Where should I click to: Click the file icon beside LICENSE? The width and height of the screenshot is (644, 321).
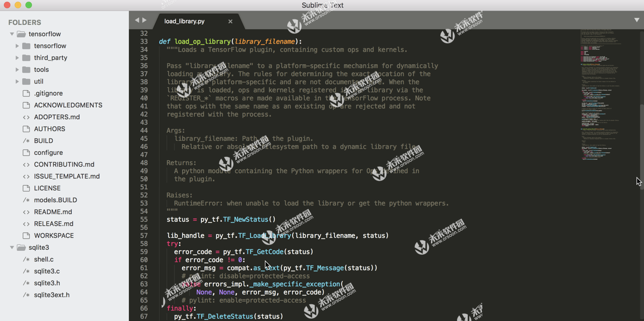pos(26,188)
